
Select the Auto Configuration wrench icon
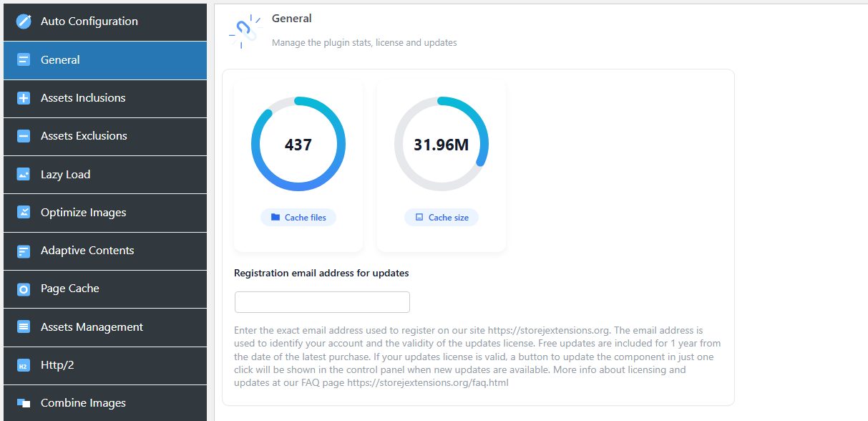[x=22, y=21]
